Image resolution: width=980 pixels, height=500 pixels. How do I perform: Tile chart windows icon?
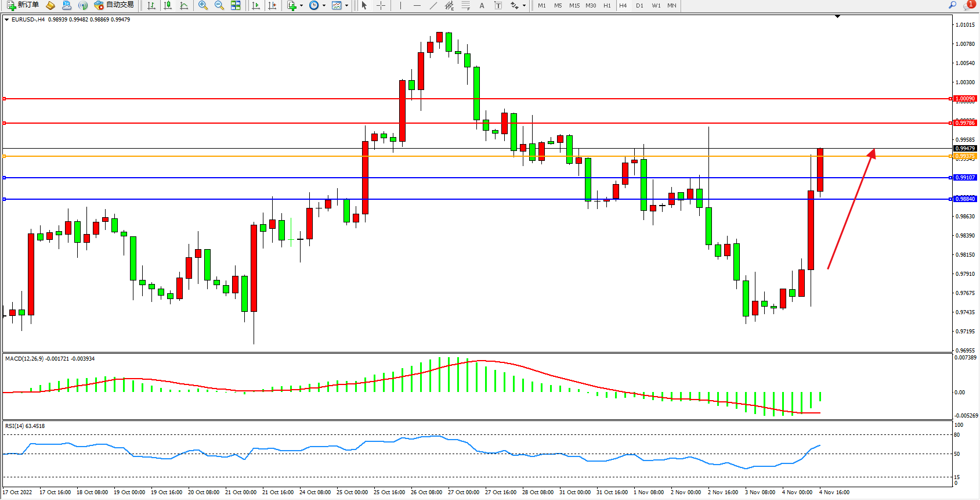(236, 5)
